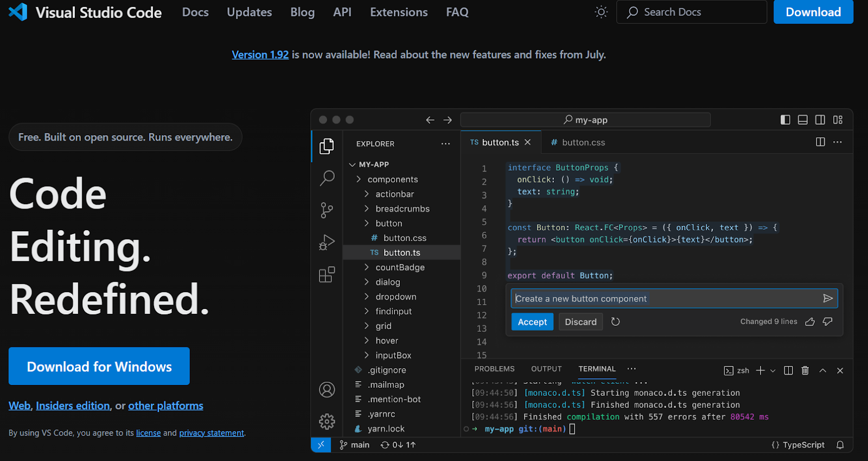
Task: Toggle the bottom panel layout icon
Action: [x=803, y=120]
